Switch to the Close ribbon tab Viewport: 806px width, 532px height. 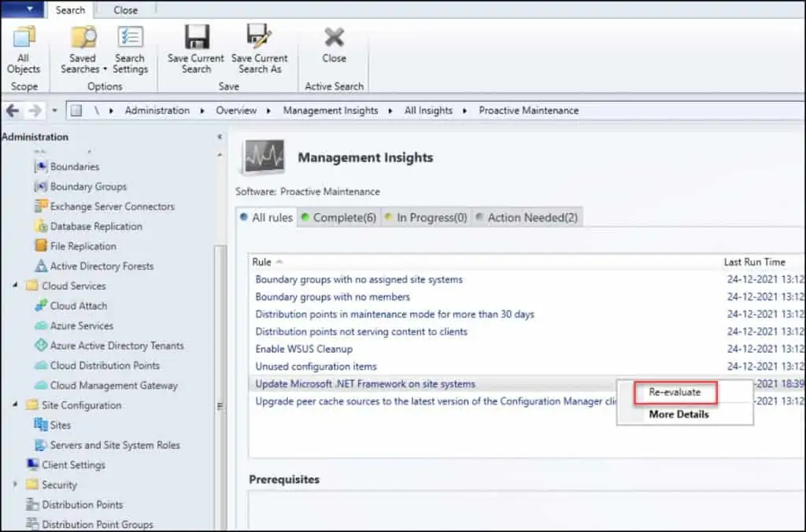[125, 9]
